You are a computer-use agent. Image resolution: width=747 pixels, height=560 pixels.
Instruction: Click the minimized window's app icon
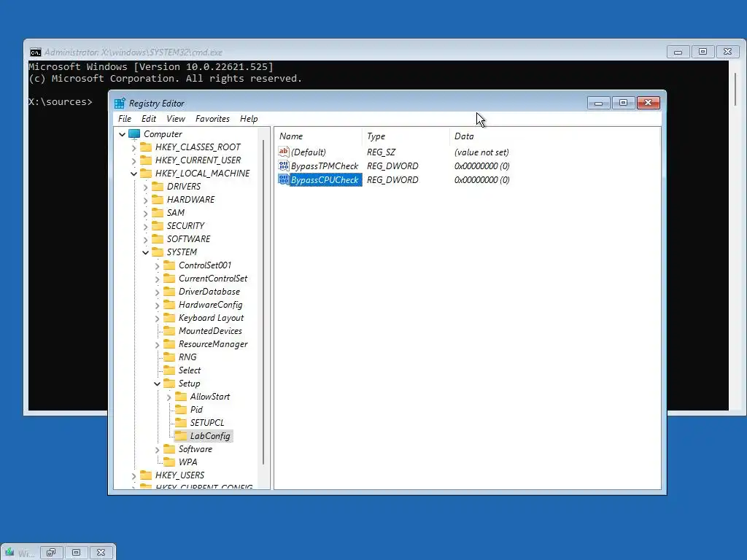pyautogui.click(x=9, y=553)
